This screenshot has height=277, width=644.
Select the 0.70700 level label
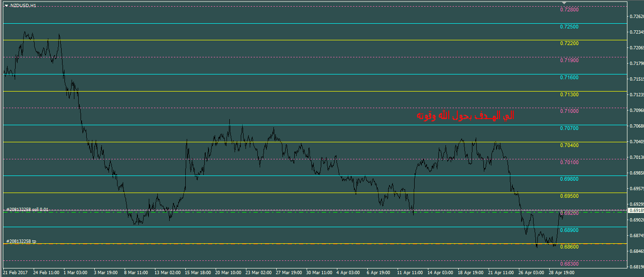click(x=569, y=128)
